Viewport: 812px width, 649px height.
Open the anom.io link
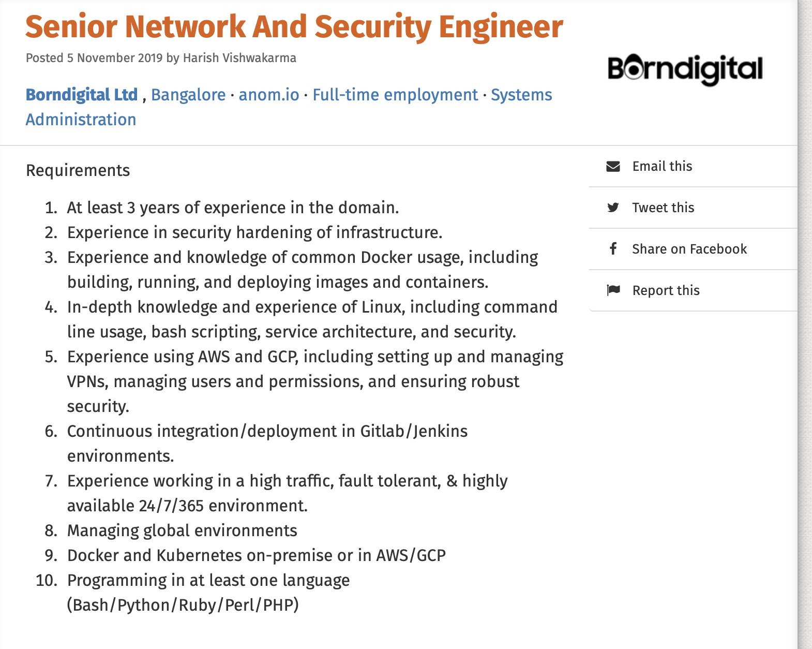pyautogui.click(x=269, y=95)
